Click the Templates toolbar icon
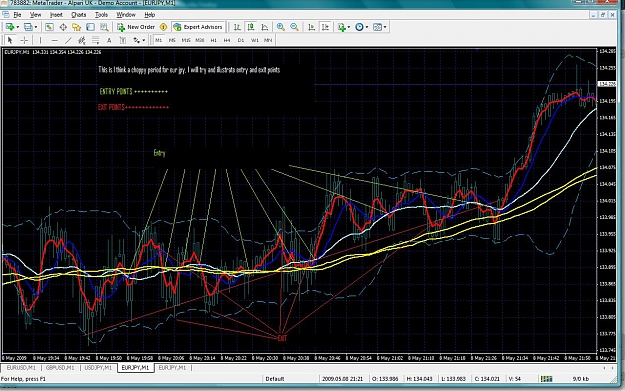 click(x=377, y=27)
